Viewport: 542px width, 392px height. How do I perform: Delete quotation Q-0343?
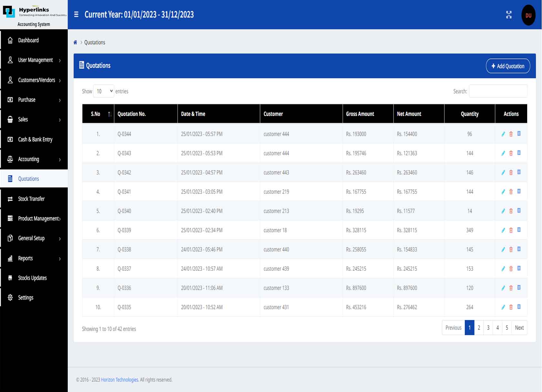coord(511,153)
